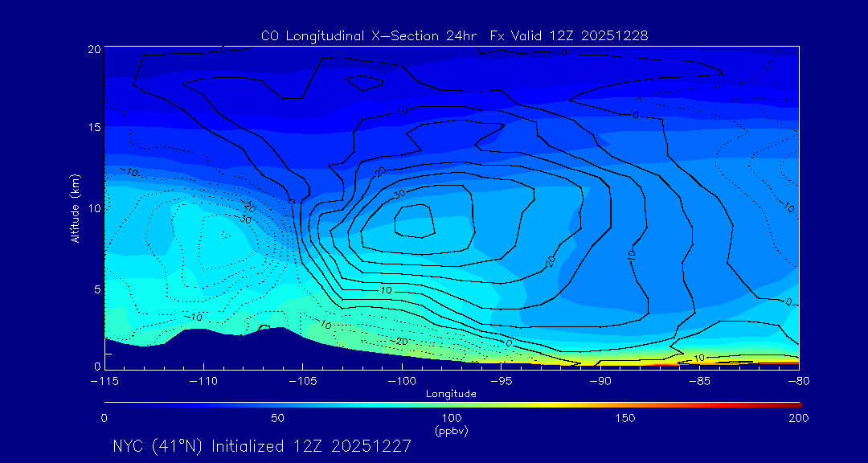
Task: Click the colorbar tick label '150'
Action: [624, 418]
